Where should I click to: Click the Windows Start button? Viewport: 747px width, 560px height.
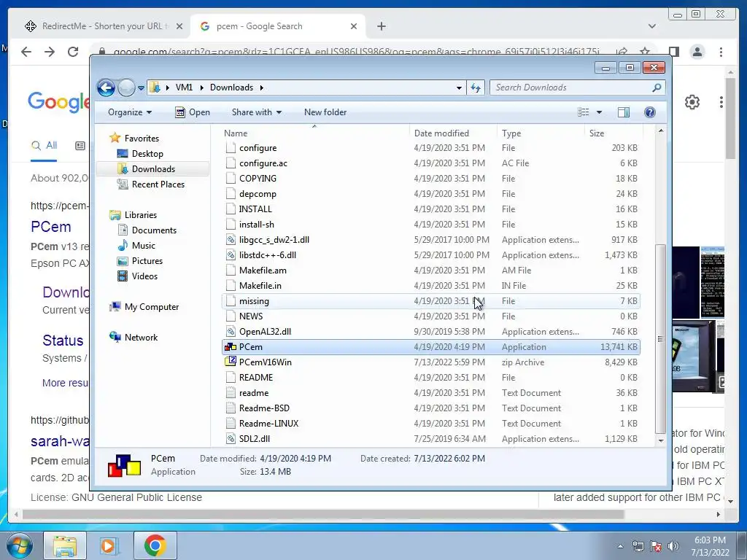[19, 545]
